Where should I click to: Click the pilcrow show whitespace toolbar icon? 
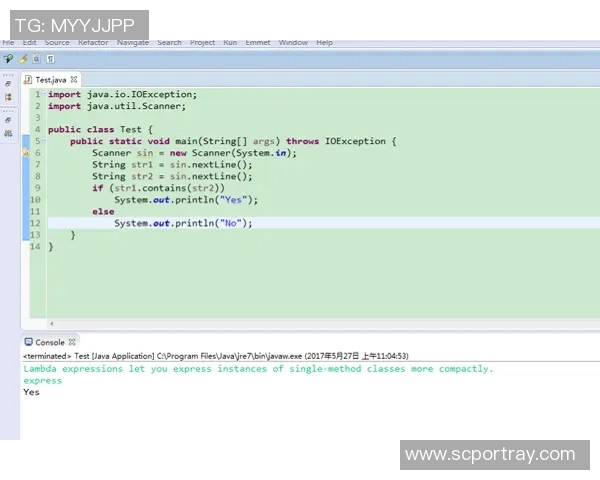click(51, 60)
